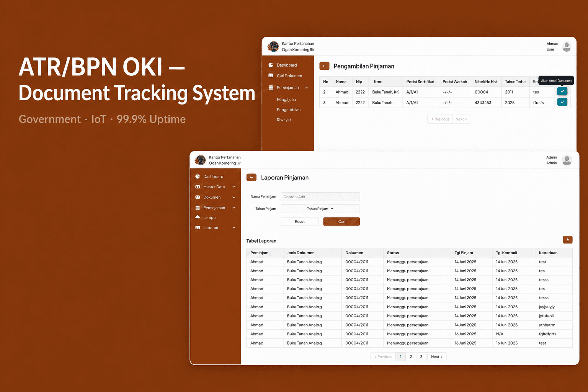The width and height of the screenshot is (588, 392).
Task: Open Cari Dokumen menu item
Action: click(x=289, y=76)
